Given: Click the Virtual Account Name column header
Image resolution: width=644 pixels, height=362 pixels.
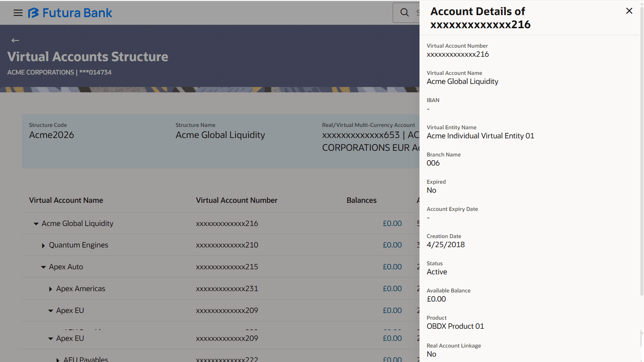Looking at the screenshot, I should click(x=66, y=200).
